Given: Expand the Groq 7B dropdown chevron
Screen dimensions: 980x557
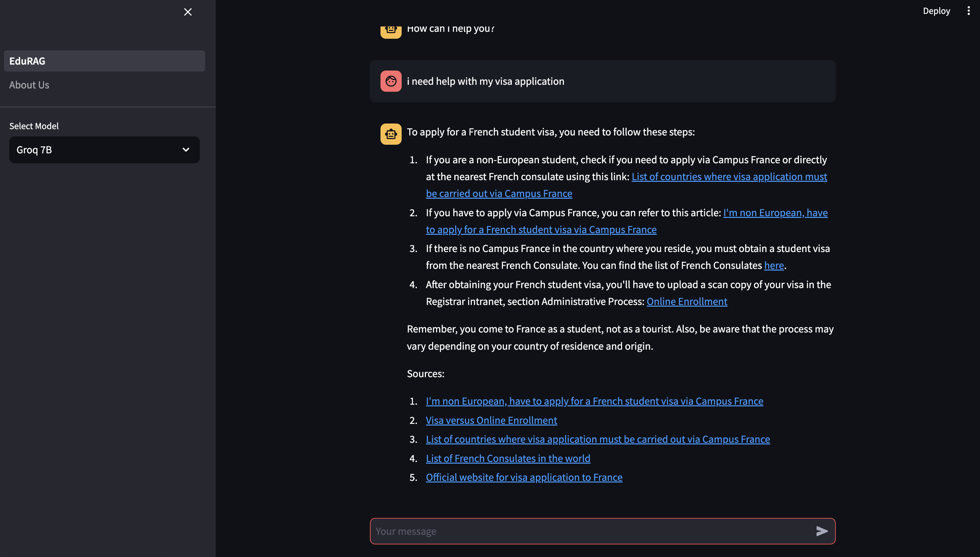Looking at the screenshot, I should click(186, 150).
